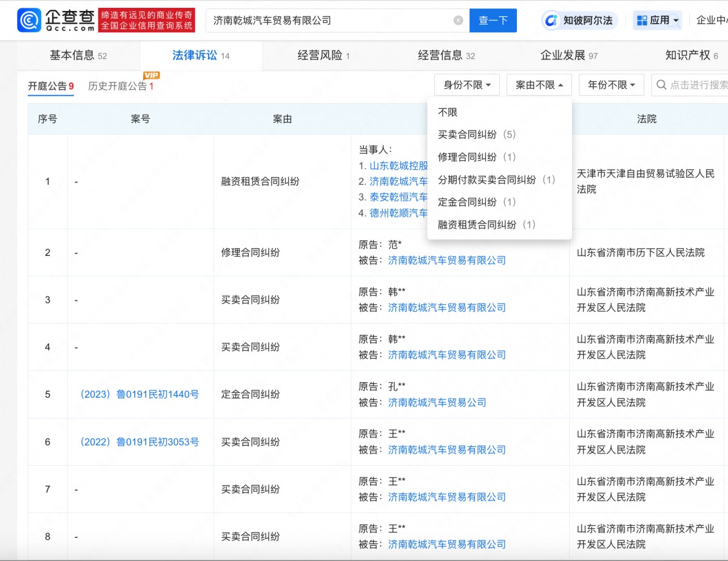728x561 pixels.
Task: Switch to the 基本信息 tab
Action: [x=78, y=56]
